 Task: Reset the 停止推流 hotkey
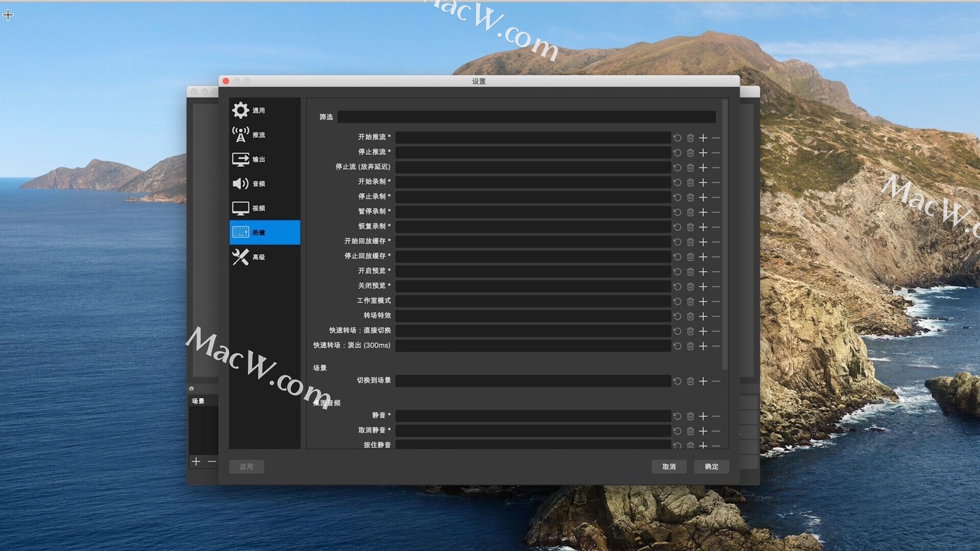[x=677, y=153]
